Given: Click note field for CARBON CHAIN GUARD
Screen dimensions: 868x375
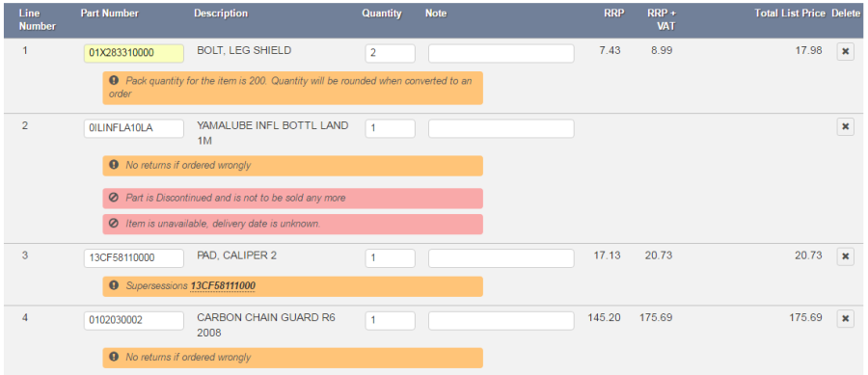Looking at the screenshot, I should click(501, 320).
